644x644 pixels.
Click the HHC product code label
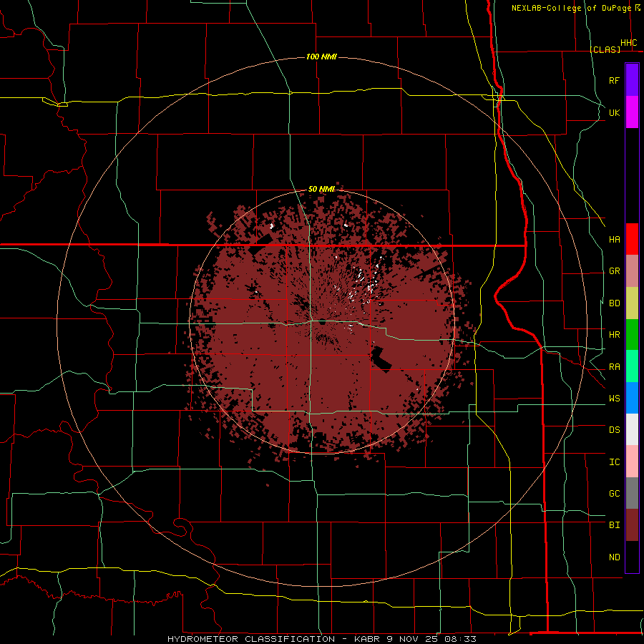click(628, 43)
